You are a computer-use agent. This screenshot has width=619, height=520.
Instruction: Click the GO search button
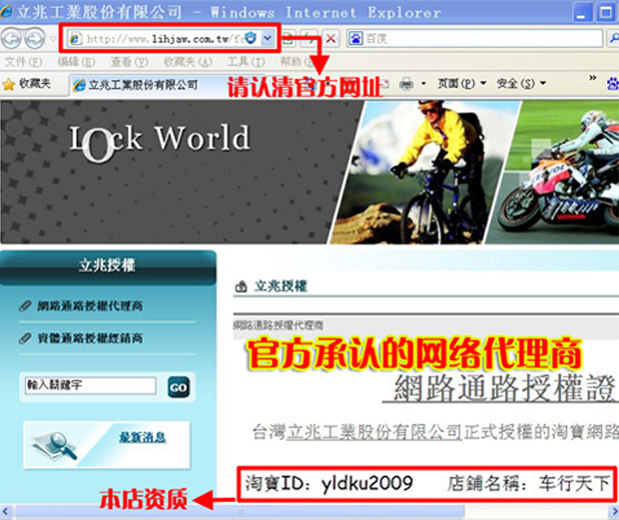coord(178,387)
